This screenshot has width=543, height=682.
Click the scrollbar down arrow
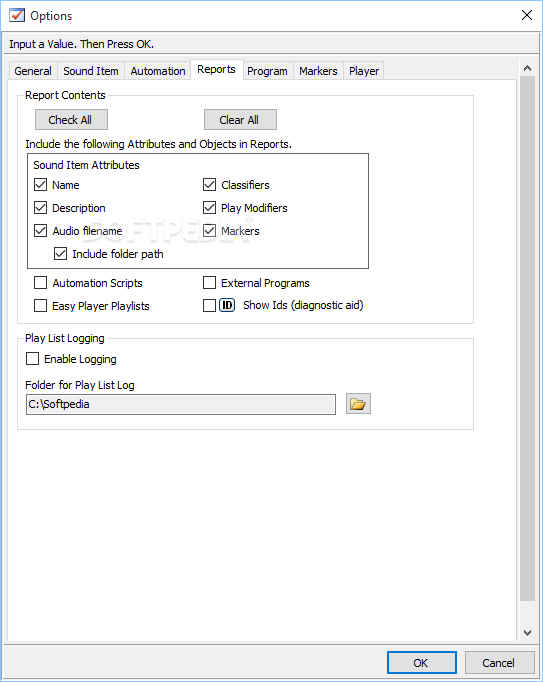527,633
